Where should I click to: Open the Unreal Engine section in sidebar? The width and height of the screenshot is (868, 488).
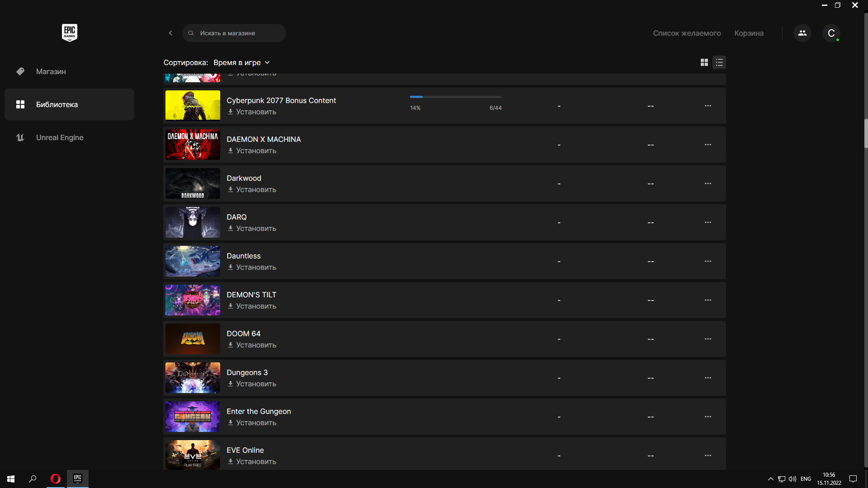[69, 137]
